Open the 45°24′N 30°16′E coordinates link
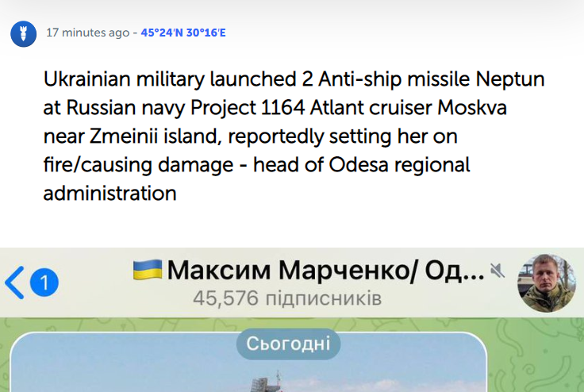Viewport: 584px width, 392px height. pos(183,33)
